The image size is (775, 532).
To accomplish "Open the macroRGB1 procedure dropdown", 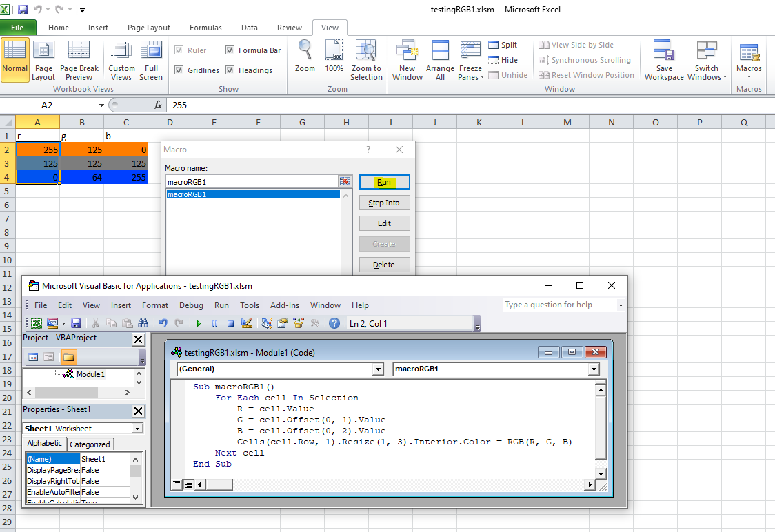I will coord(594,369).
